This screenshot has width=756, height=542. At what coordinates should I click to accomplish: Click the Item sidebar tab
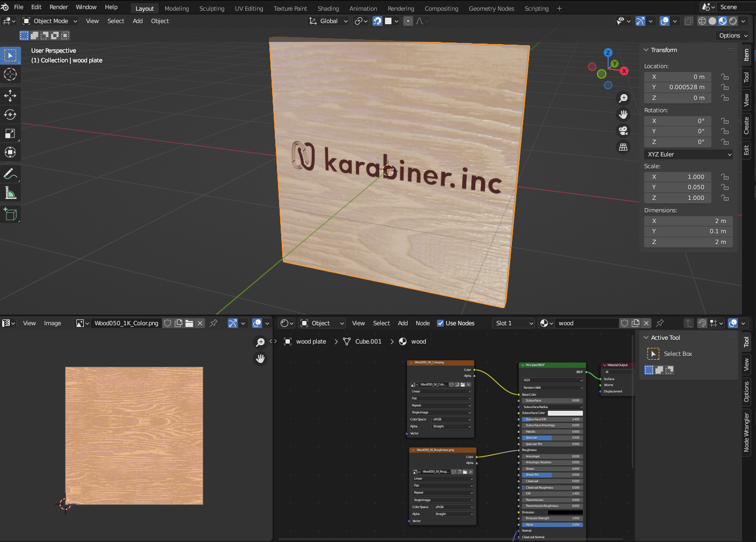pos(746,55)
